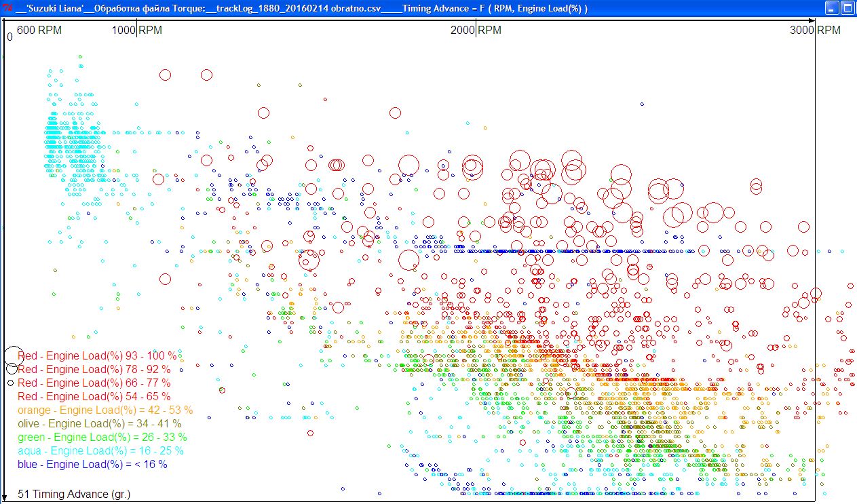Select the Red Engine Load 54 - 65 % legend entry
The height and width of the screenshot is (504, 857).
click(x=94, y=396)
